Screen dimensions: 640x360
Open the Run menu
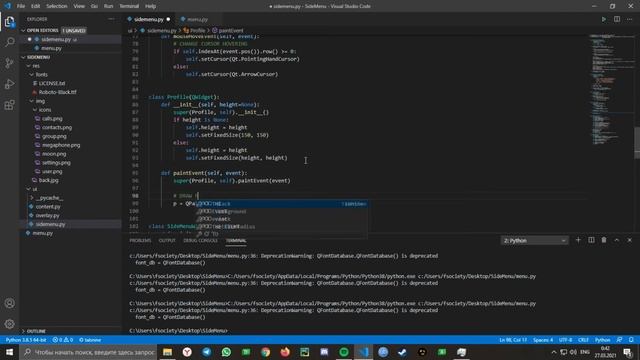coord(108,6)
